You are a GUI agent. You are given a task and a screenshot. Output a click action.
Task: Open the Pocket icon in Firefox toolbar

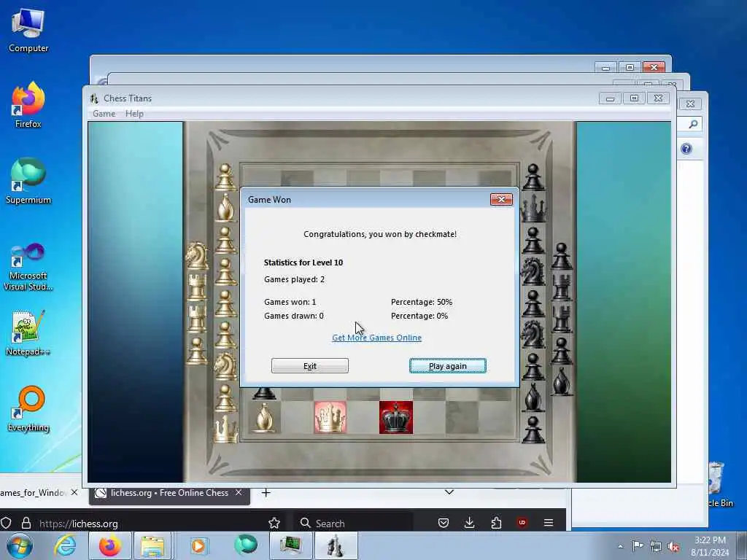[444, 524]
